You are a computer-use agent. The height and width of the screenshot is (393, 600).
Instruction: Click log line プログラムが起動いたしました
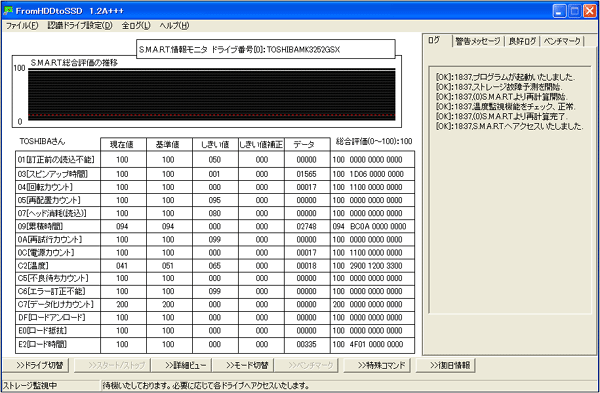point(505,77)
